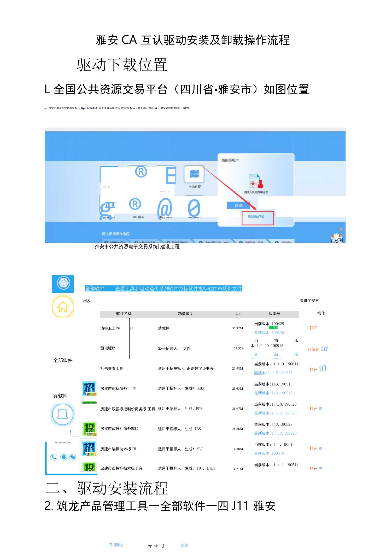
Task: Click the 网站驱动下载 driver download link
Action: pos(256,217)
